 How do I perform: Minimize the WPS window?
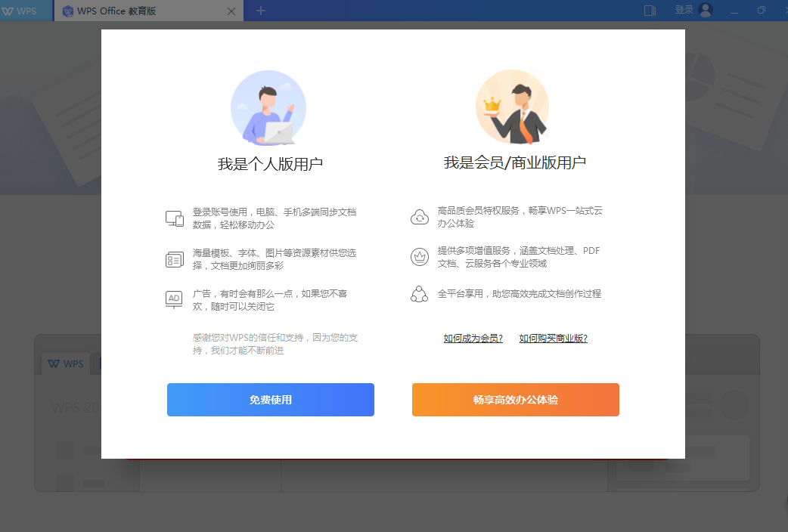click(734, 11)
